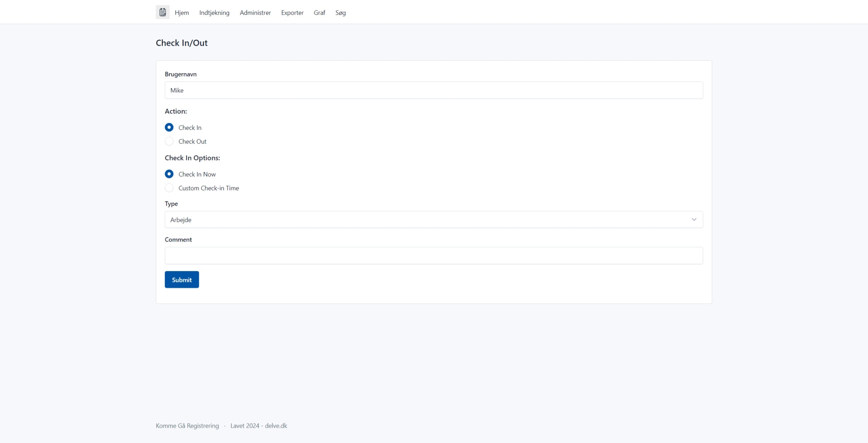868x443 pixels.
Task: Click the Lavet 2024 - delve.dk footer text
Action: 259,426
